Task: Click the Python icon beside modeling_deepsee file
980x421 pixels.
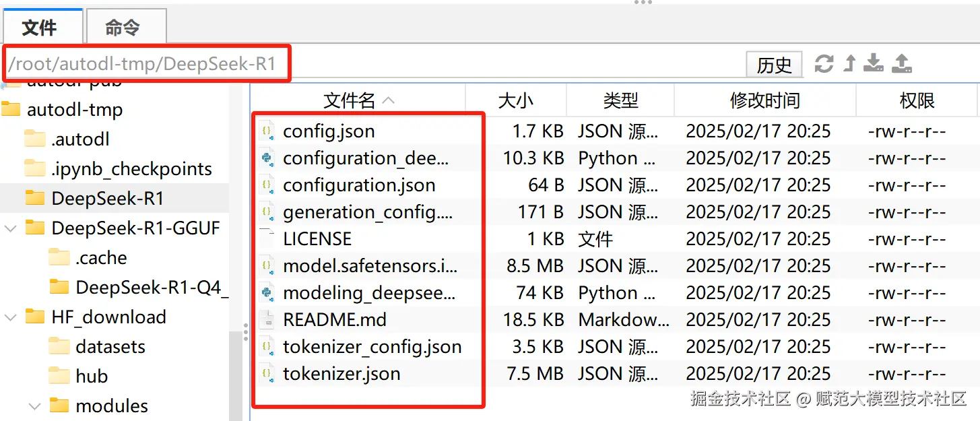Action: click(x=268, y=292)
